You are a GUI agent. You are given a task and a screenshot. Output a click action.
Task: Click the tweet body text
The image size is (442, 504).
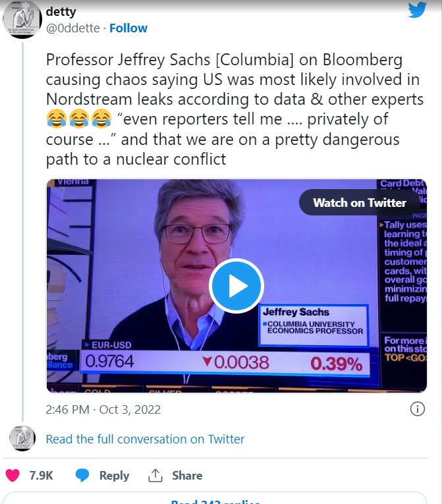click(x=224, y=109)
